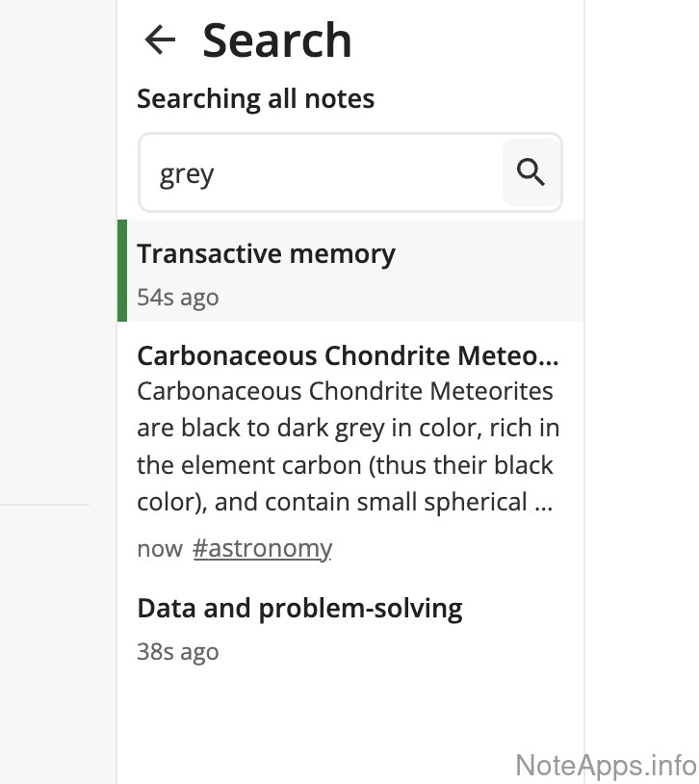The height and width of the screenshot is (784, 699).
Task: Open the Data and problem-solving note
Action: pos(299,609)
